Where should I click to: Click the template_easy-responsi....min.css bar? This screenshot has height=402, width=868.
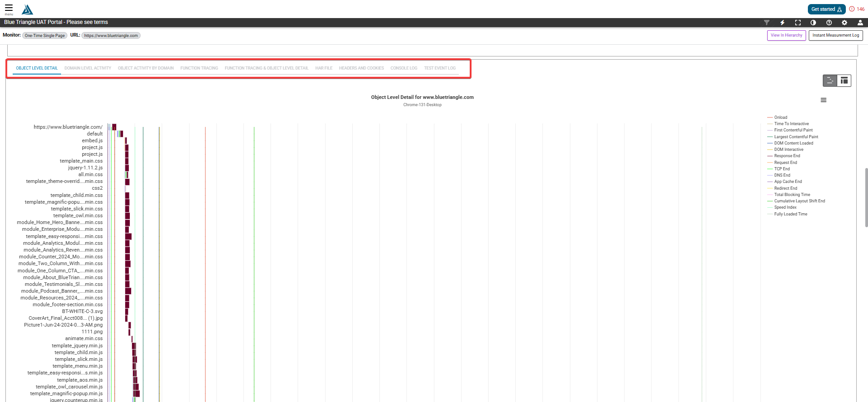pyautogui.click(x=128, y=236)
